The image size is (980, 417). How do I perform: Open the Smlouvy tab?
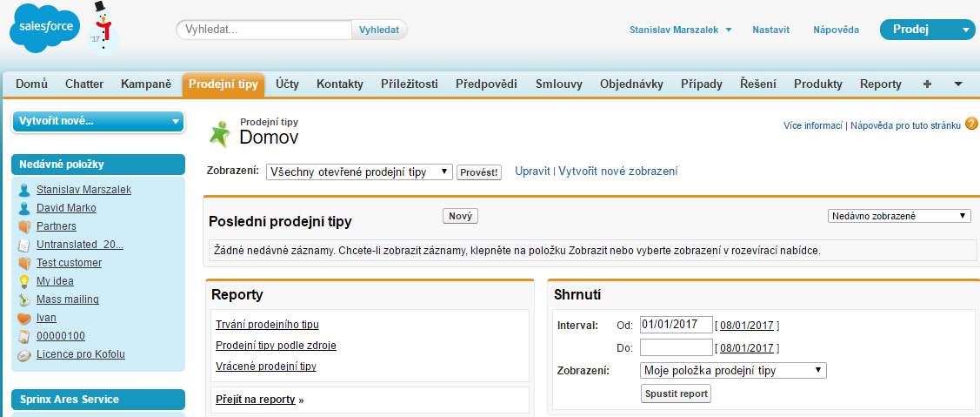[559, 84]
